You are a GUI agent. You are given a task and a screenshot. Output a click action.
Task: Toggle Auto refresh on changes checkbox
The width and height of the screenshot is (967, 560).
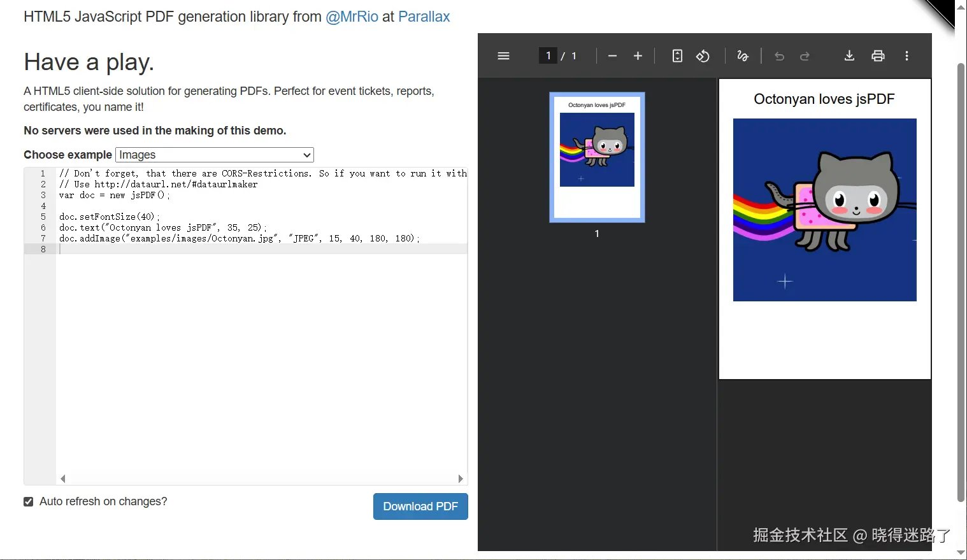pyautogui.click(x=29, y=502)
